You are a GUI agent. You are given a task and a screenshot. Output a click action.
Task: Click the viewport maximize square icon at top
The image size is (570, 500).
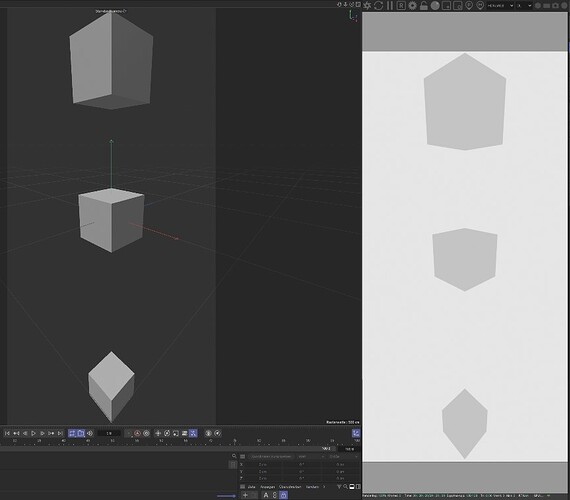358,5
